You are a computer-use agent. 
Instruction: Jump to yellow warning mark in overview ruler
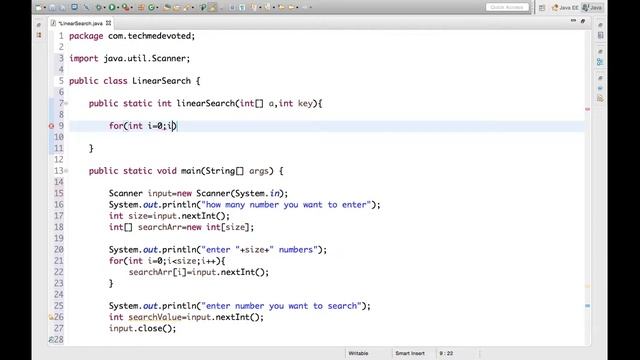click(587, 286)
